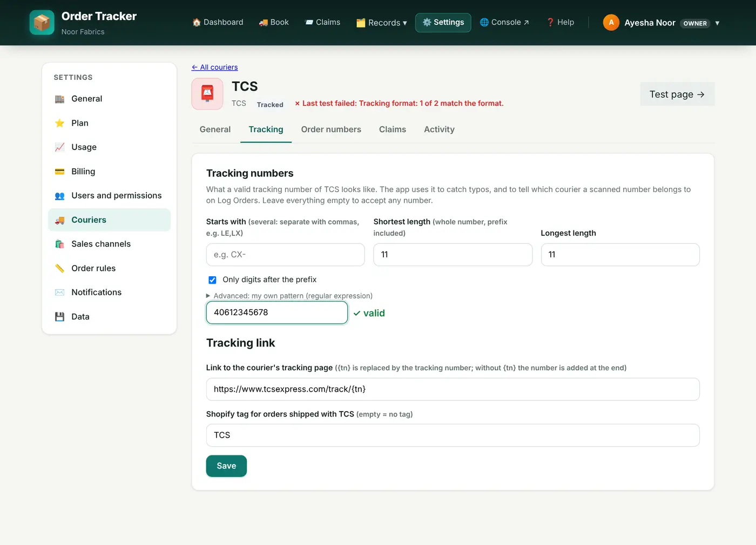756x545 pixels.
Task: Click the Tracked status badge
Action: pos(270,105)
